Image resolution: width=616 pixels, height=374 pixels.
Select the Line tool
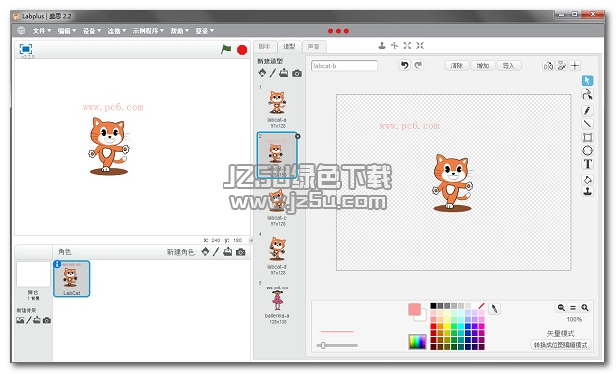587,124
